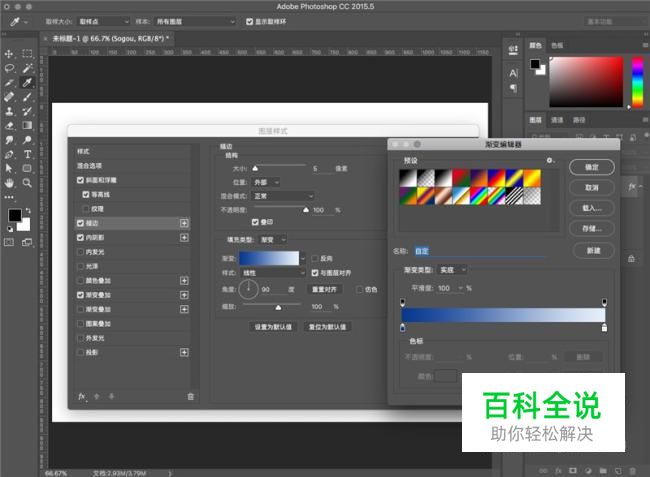Screen dimensions: 650x477
Task: Open Sample Size dropdown in options bar
Action: coord(104,22)
